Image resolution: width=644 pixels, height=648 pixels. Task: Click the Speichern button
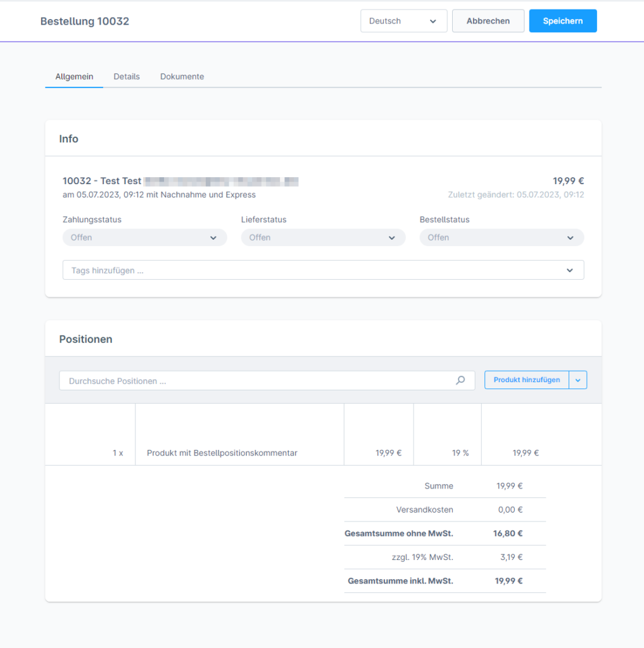[562, 21]
